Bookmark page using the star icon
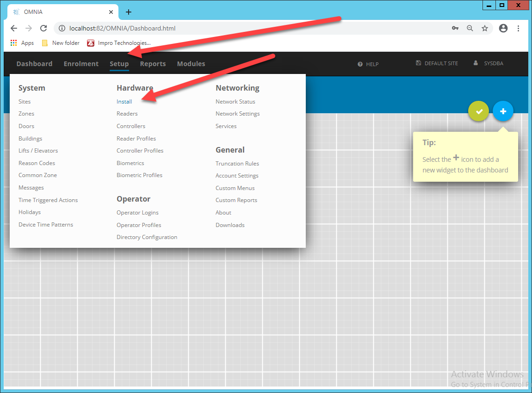The height and width of the screenshot is (393, 532). tap(485, 28)
